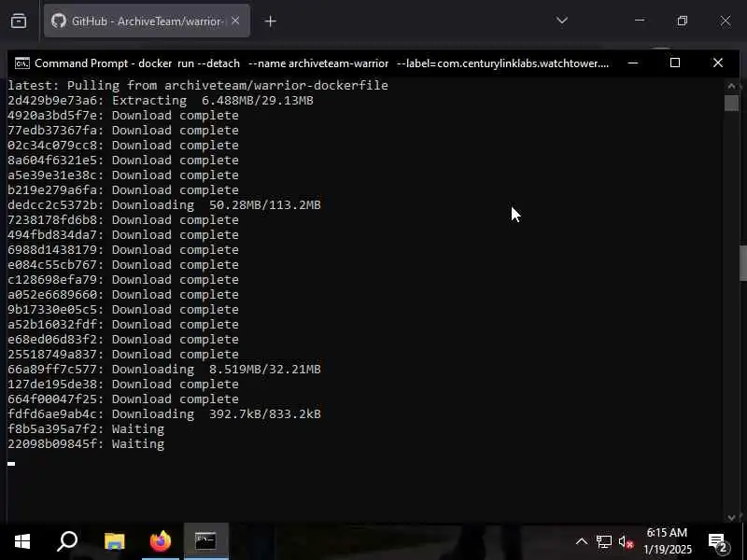Maximize the Command Prompt window
The image size is (747, 560).
click(x=675, y=63)
